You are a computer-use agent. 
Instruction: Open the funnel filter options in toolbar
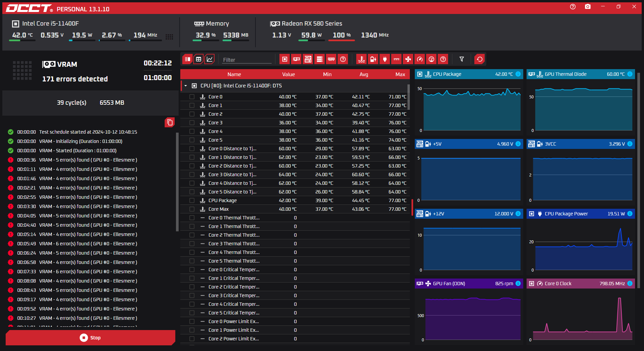click(x=461, y=59)
